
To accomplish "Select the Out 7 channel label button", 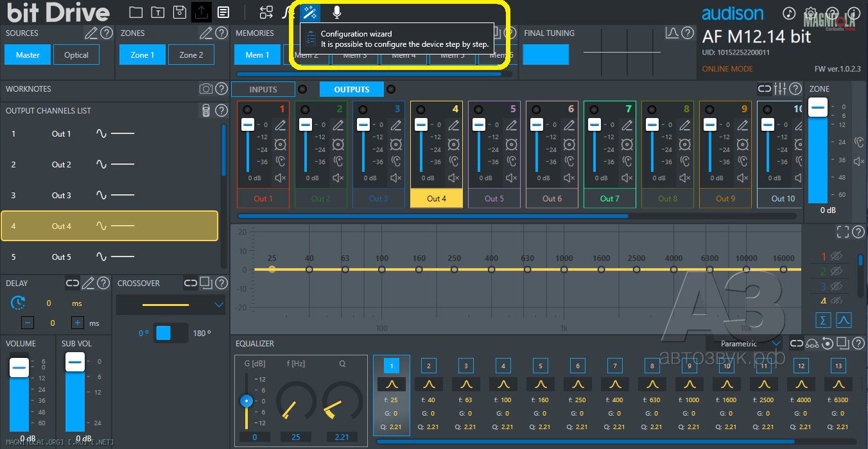I will point(610,198).
